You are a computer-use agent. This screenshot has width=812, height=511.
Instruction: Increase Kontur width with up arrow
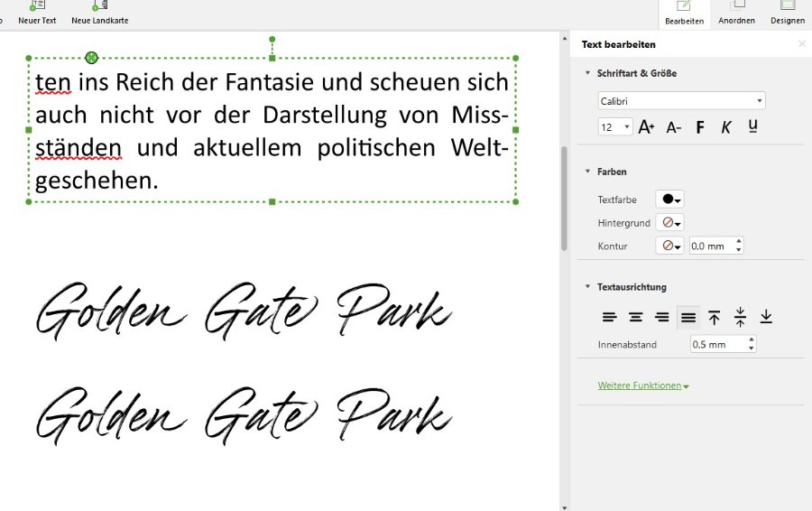click(x=739, y=242)
